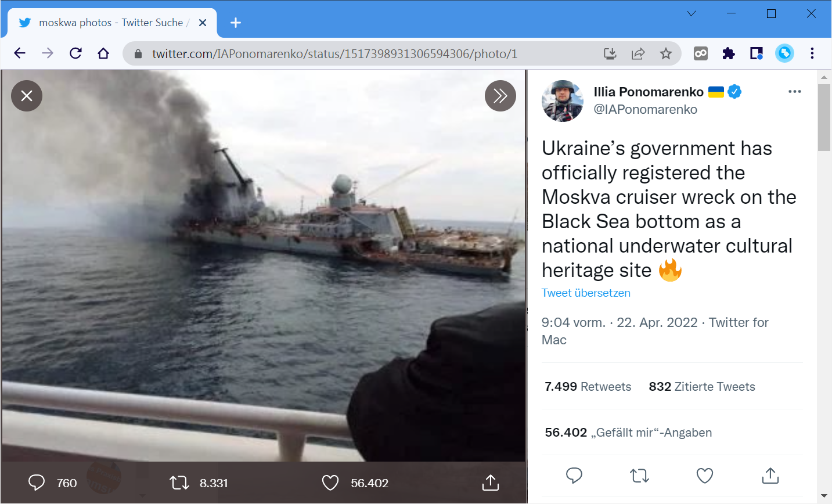
Task: Open the browser Extensions puzzle icon
Action: click(729, 54)
